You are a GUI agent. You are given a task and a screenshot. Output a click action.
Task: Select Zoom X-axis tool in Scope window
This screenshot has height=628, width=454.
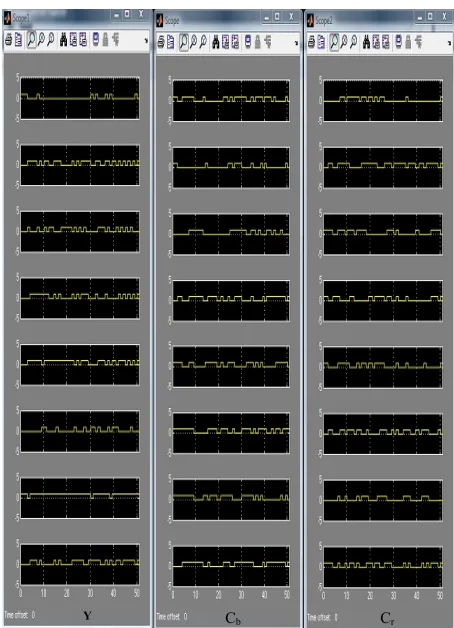(x=193, y=42)
